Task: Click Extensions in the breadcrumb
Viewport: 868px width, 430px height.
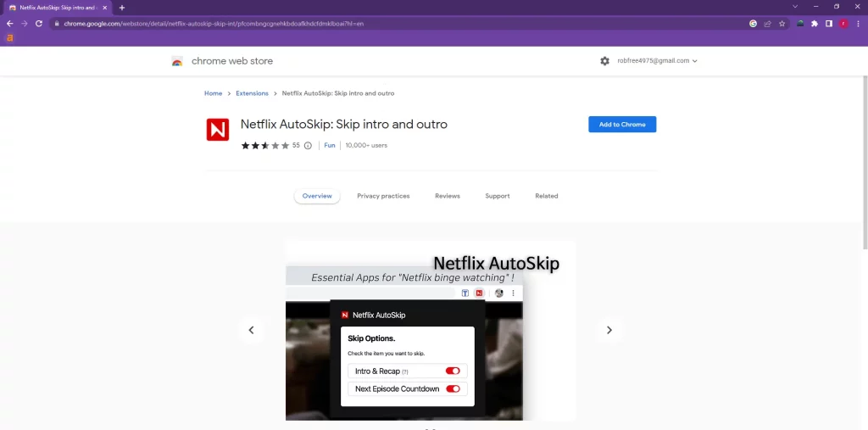Action: 252,93
